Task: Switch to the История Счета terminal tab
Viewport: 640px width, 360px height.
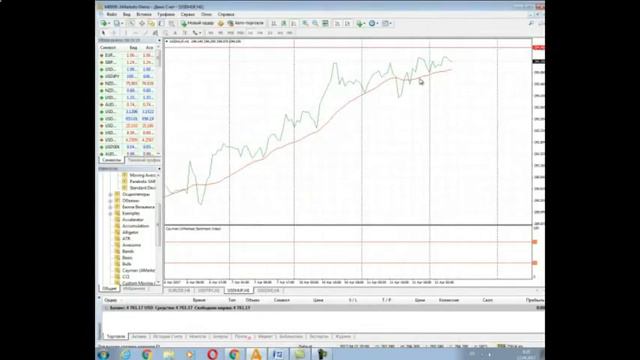Action: point(167,337)
